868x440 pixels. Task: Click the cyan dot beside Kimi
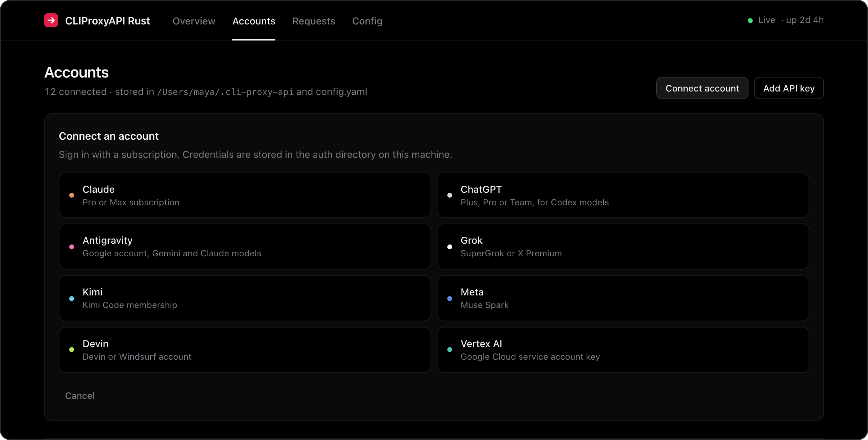tap(72, 299)
